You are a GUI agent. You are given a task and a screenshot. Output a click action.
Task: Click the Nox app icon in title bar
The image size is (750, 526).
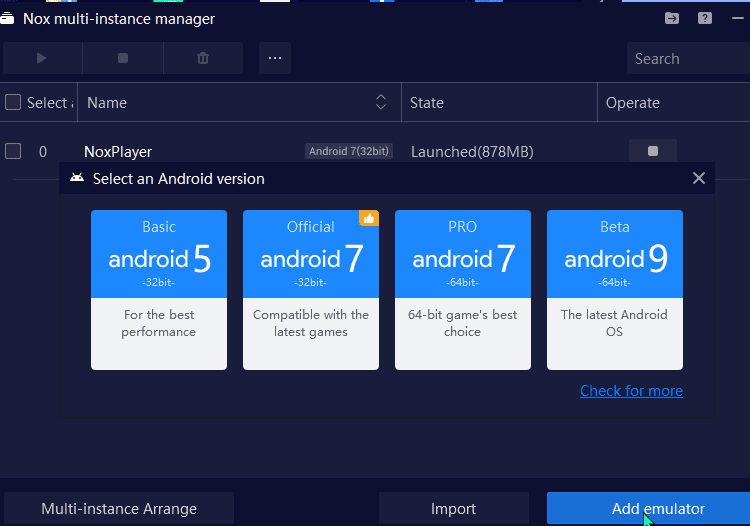(x=7, y=19)
